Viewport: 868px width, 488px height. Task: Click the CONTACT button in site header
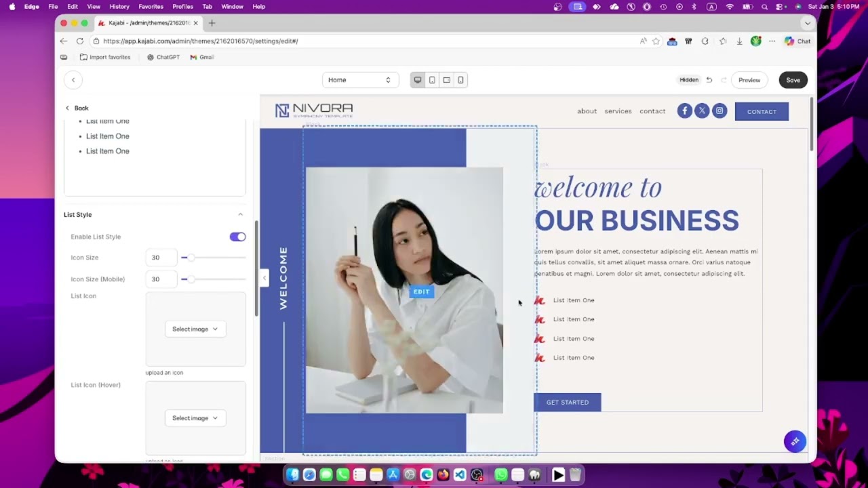point(762,111)
